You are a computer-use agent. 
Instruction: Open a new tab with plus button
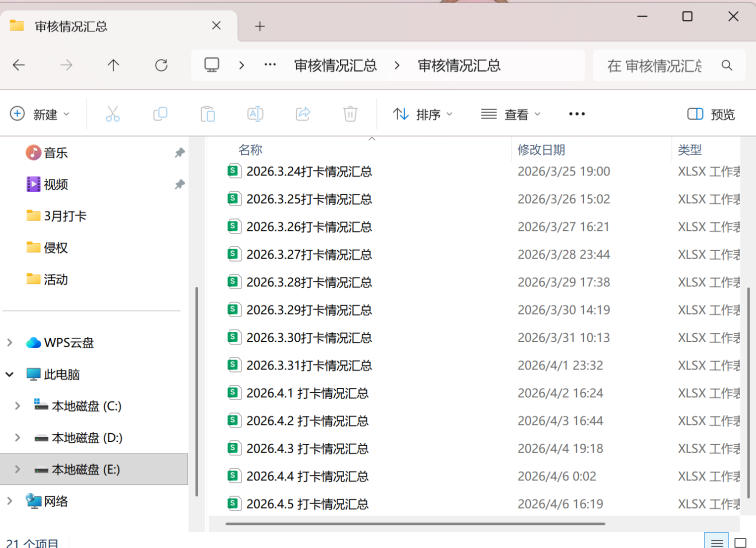[x=260, y=26]
